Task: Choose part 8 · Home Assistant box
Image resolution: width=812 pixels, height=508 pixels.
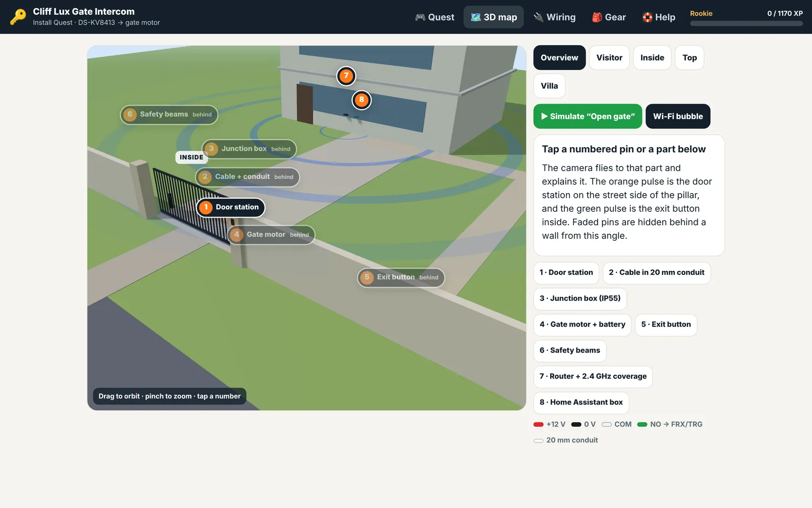Action: coord(581,402)
